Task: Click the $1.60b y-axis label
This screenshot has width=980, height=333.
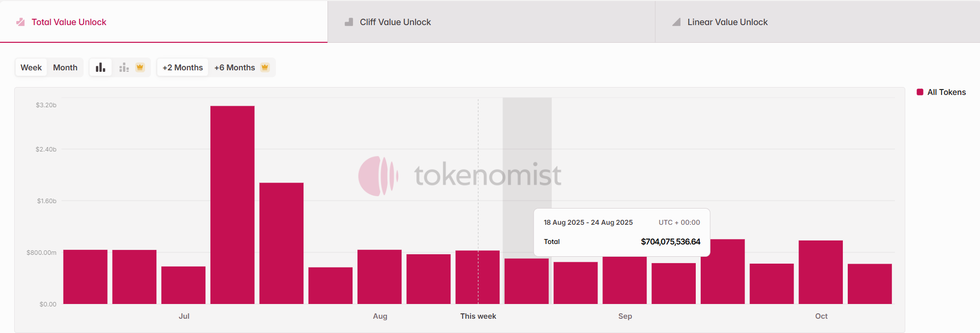Action: tap(47, 201)
